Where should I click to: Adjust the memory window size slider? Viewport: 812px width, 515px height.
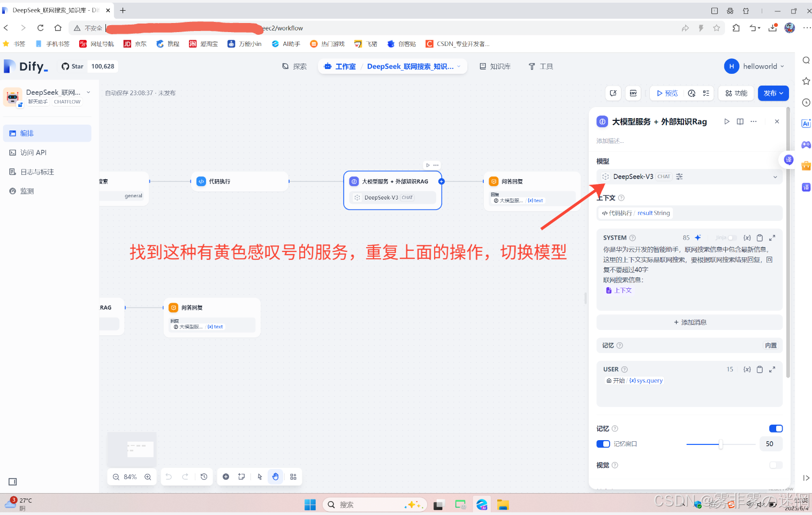[x=720, y=444]
